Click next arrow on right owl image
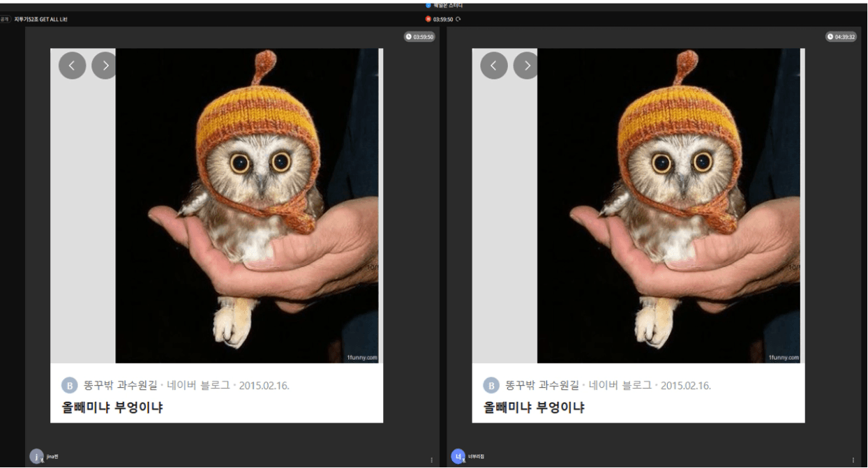This screenshot has width=868, height=468. pos(526,66)
